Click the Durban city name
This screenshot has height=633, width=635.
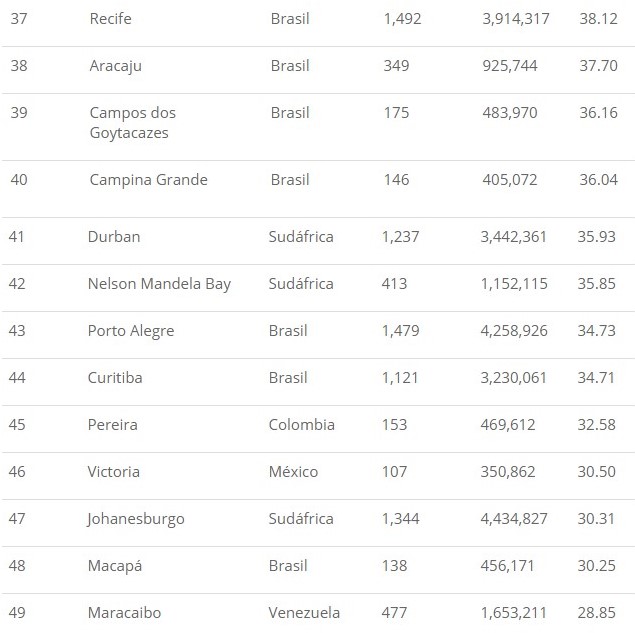pos(114,237)
